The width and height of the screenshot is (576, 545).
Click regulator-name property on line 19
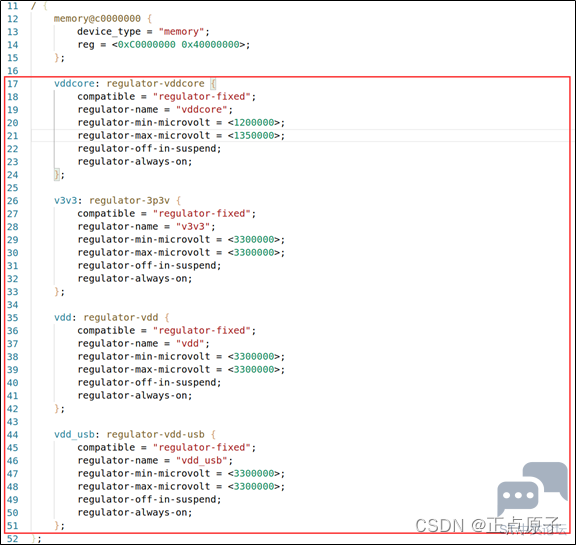pyautogui.click(x=118, y=109)
